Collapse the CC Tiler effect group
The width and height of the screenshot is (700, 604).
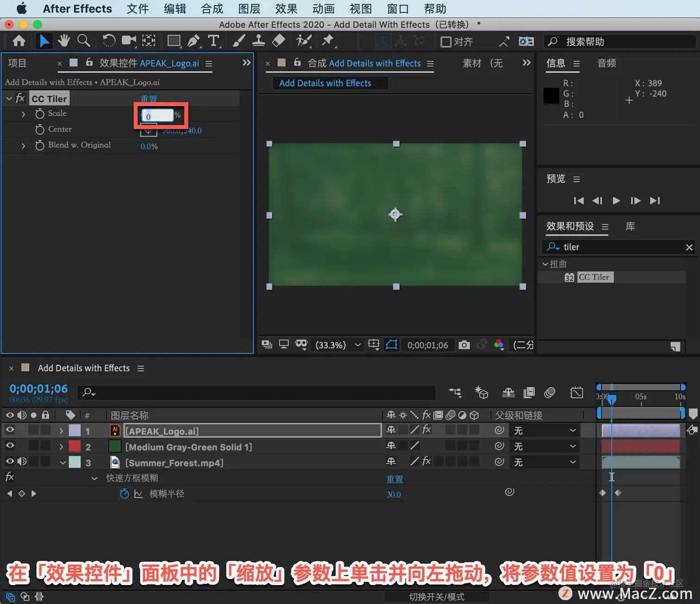(x=9, y=99)
